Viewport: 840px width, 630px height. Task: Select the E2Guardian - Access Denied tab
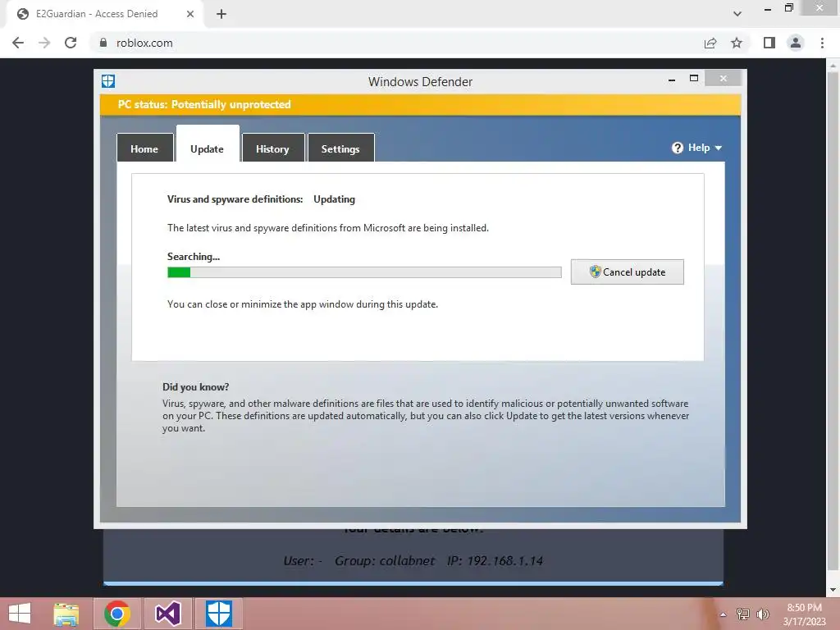(x=104, y=14)
